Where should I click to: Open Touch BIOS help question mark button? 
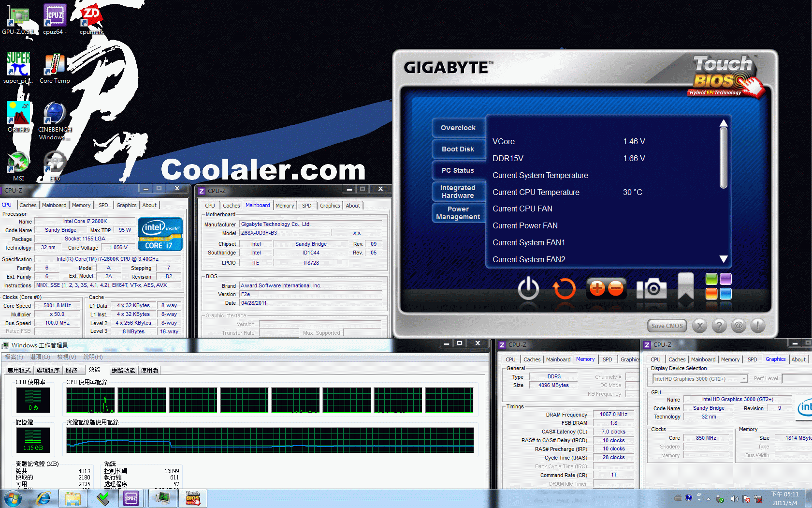[x=719, y=326]
